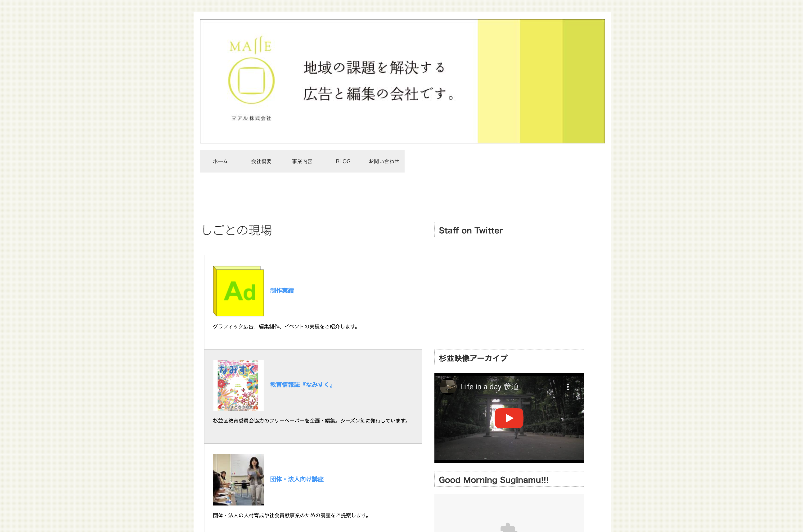
Task: Select the お問い合わせ menu item
Action: click(x=383, y=161)
